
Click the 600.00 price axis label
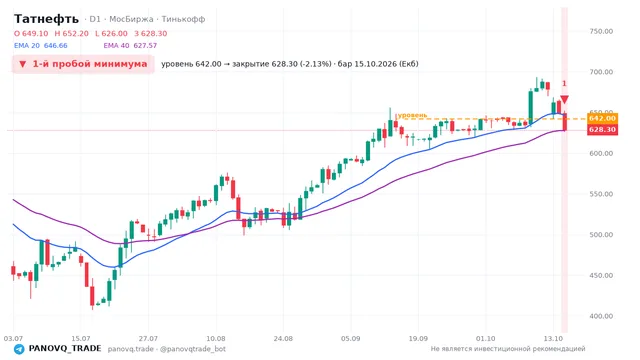[601, 153]
